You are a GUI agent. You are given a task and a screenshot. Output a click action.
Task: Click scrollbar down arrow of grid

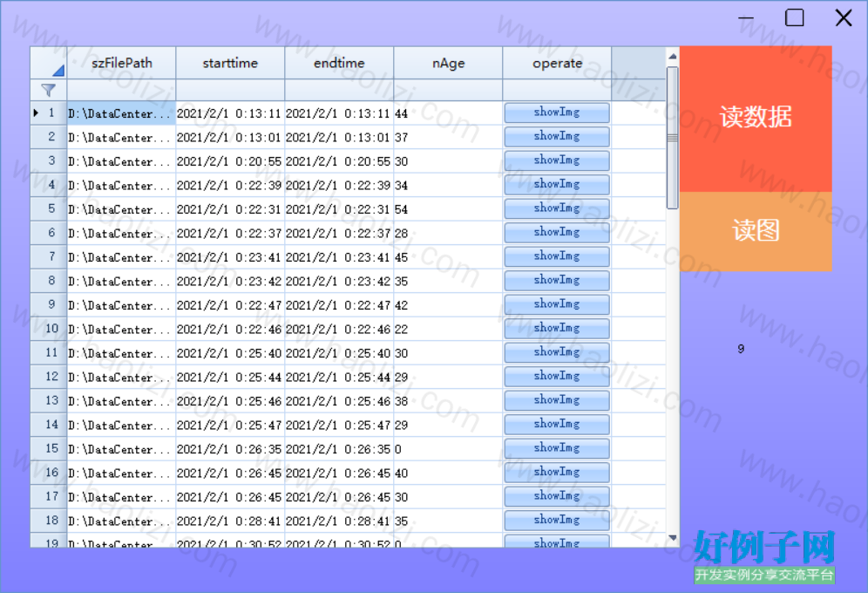(x=673, y=538)
